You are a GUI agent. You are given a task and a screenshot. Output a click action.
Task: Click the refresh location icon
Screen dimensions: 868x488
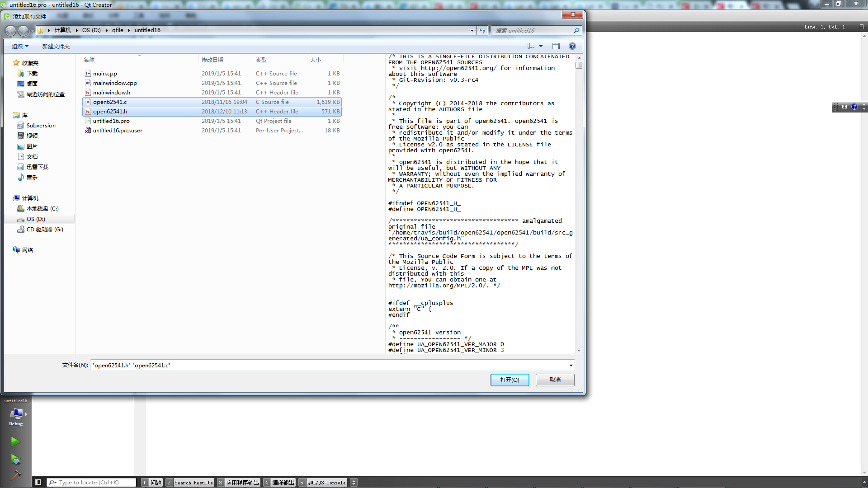482,30
